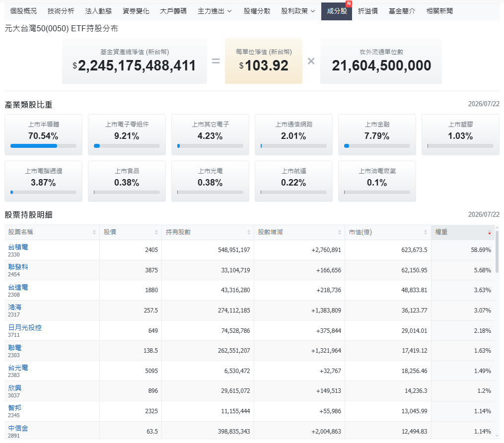The width and height of the screenshot is (504, 443).
Task: Switch to 基金簡介 tab
Action: coord(402,11)
